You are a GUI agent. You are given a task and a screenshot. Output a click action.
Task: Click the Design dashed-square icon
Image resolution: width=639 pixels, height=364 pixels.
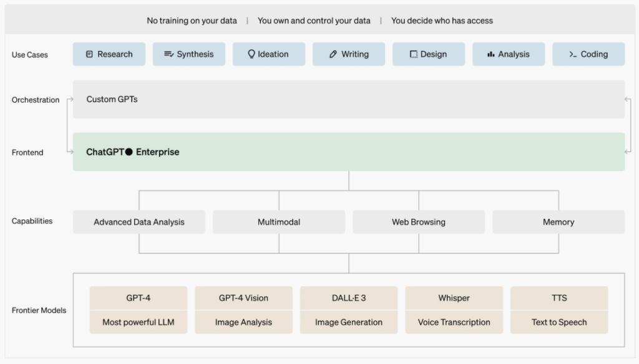413,54
